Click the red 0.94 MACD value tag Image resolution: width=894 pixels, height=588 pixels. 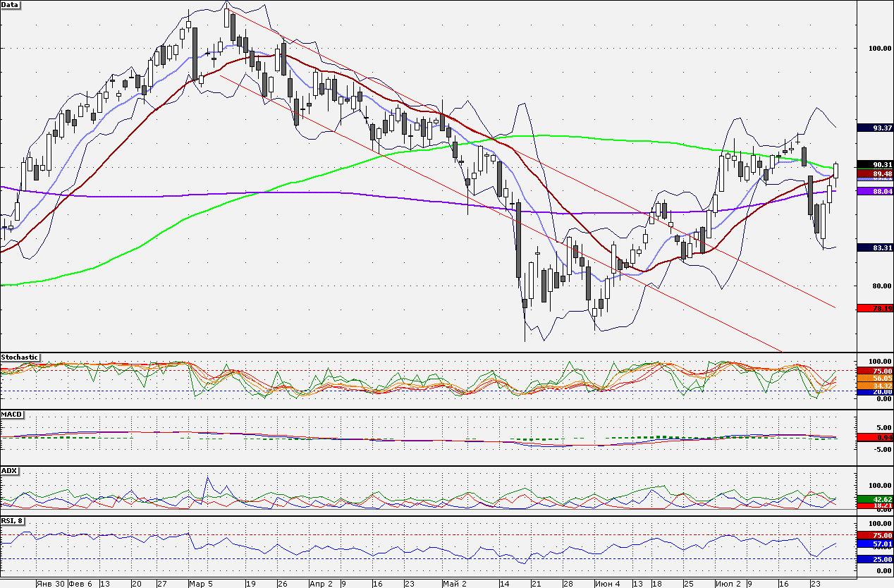click(873, 438)
